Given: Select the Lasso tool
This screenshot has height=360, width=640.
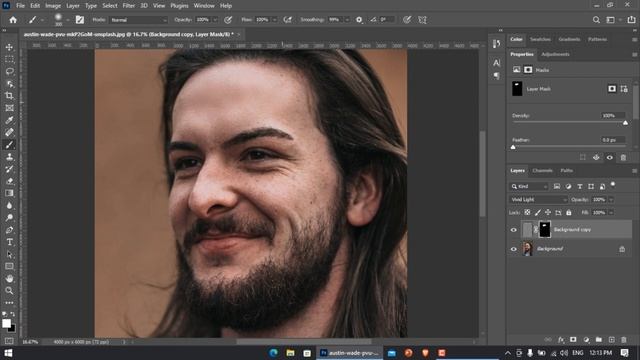Looking at the screenshot, I should [9, 71].
